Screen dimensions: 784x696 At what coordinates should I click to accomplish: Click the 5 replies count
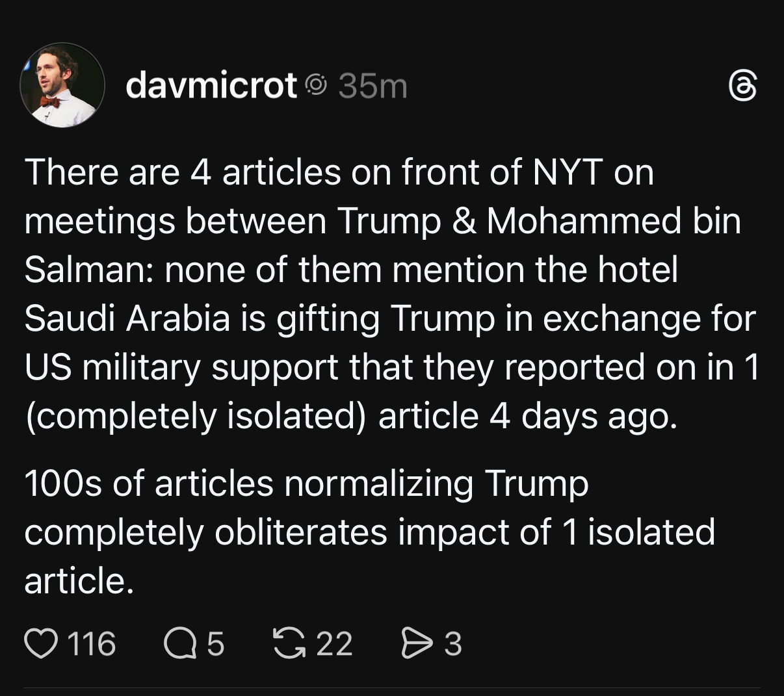[215, 643]
